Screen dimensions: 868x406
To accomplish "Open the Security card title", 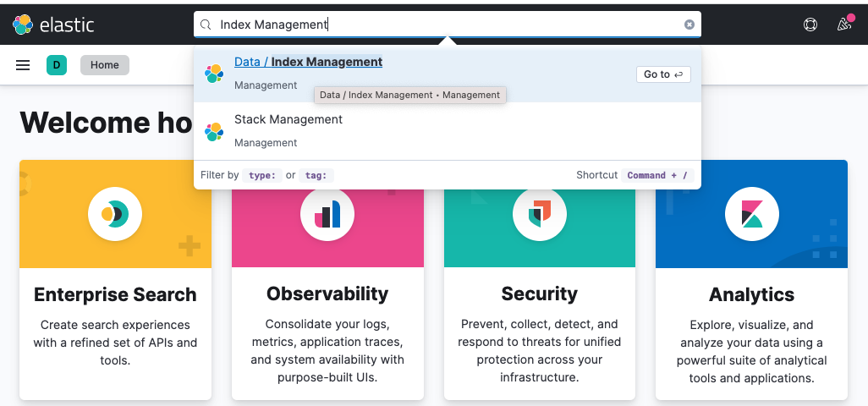I will (x=540, y=294).
